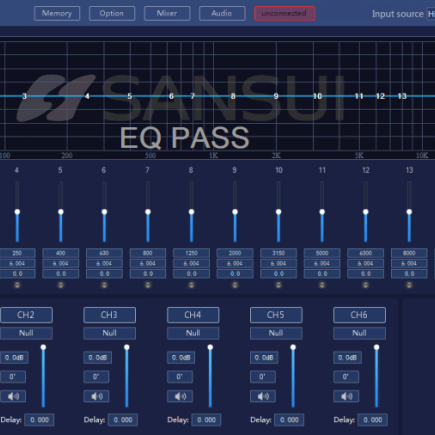Image resolution: width=435 pixels, height=435 pixels.
Task: Click the band 5 gain slider handle
Action: tap(61, 212)
